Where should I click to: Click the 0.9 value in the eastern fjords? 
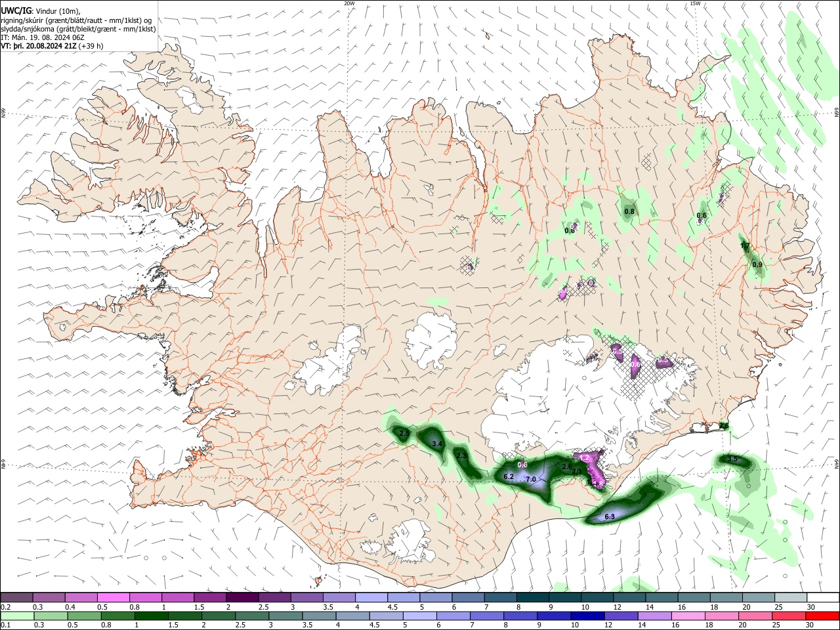point(757,264)
